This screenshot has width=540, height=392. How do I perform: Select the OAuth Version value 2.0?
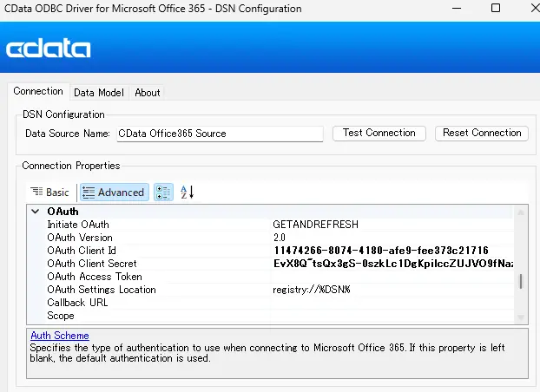coord(280,238)
